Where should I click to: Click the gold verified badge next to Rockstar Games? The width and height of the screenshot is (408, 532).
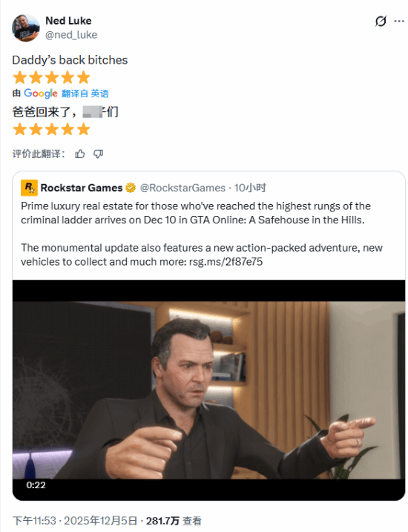[x=131, y=188]
